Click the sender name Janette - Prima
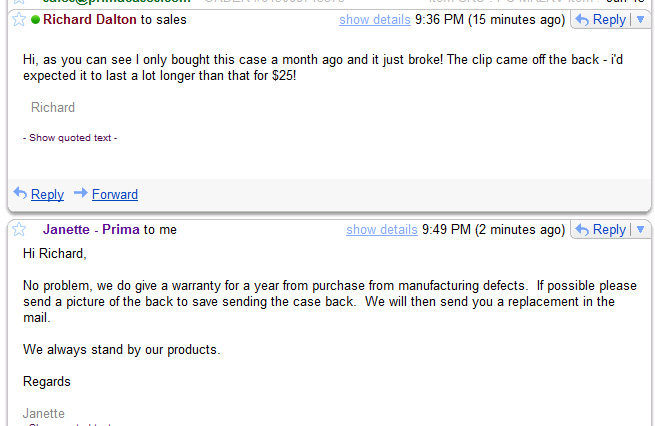This screenshot has height=426, width=655. (x=90, y=230)
